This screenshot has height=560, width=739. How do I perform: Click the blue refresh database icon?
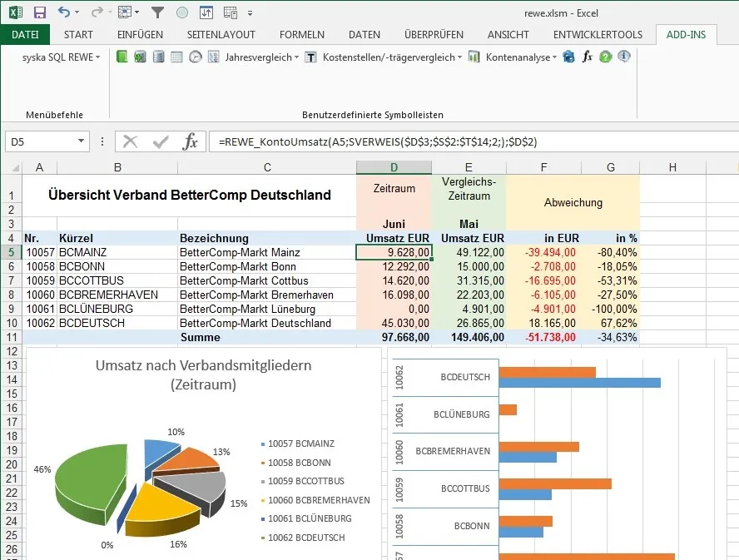[x=569, y=57]
